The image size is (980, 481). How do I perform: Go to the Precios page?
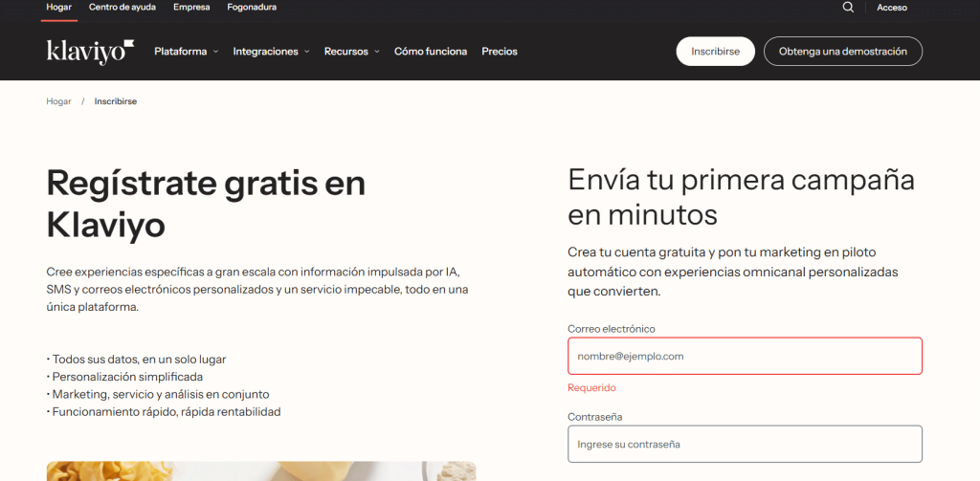[500, 52]
